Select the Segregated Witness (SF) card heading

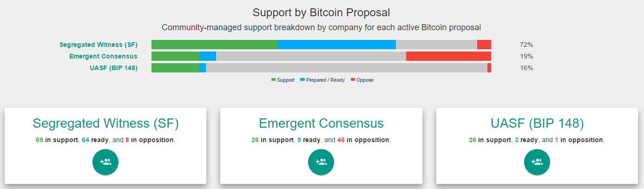tap(105, 123)
